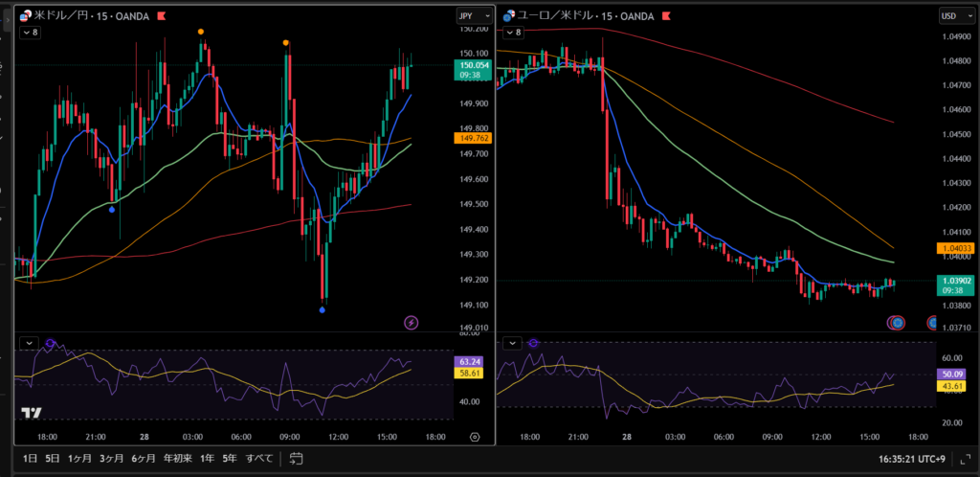
Task: Click the すべて range button
Action: [x=260, y=458]
